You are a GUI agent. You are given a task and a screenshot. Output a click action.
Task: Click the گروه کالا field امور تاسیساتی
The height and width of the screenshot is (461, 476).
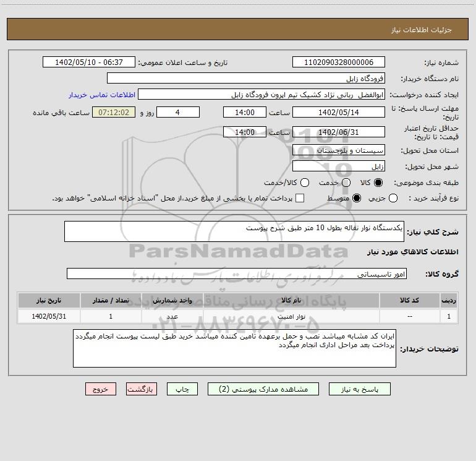237,274
